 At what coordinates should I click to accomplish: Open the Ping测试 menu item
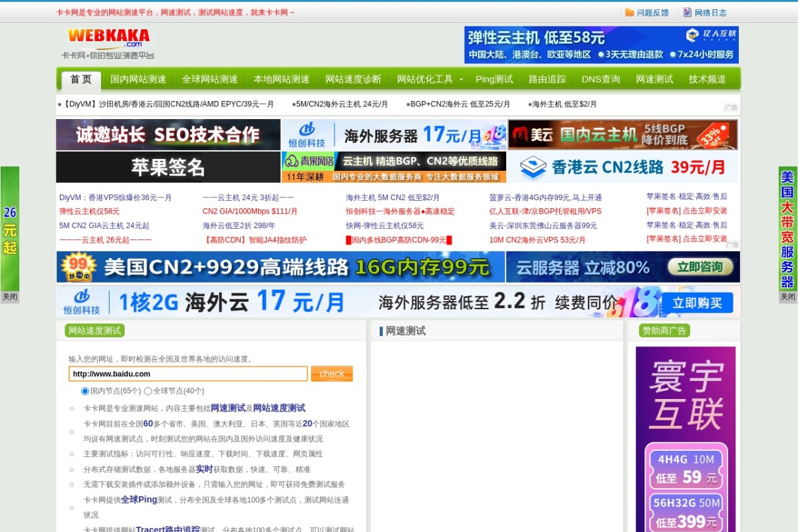click(494, 79)
